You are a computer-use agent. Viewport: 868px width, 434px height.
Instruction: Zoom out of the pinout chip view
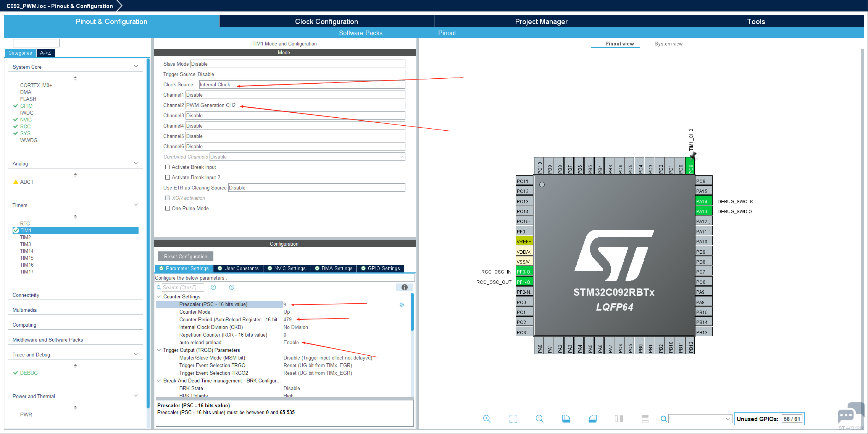click(x=539, y=419)
